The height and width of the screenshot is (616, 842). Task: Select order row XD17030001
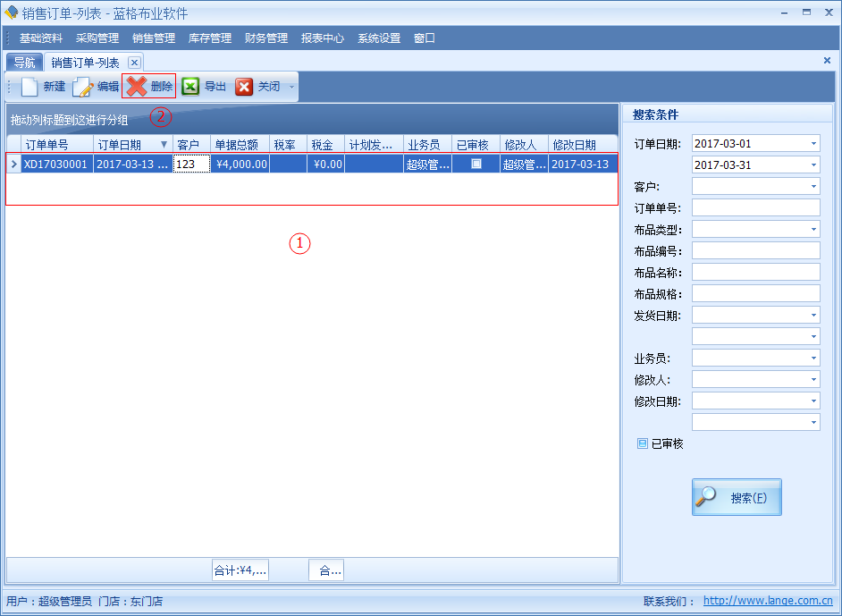(x=55, y=165)
